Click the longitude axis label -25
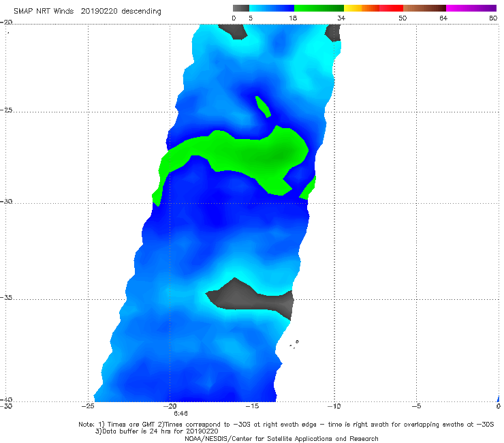Image resolution: width=504 pixels, height=443 pixels. (x=88, y=406)
